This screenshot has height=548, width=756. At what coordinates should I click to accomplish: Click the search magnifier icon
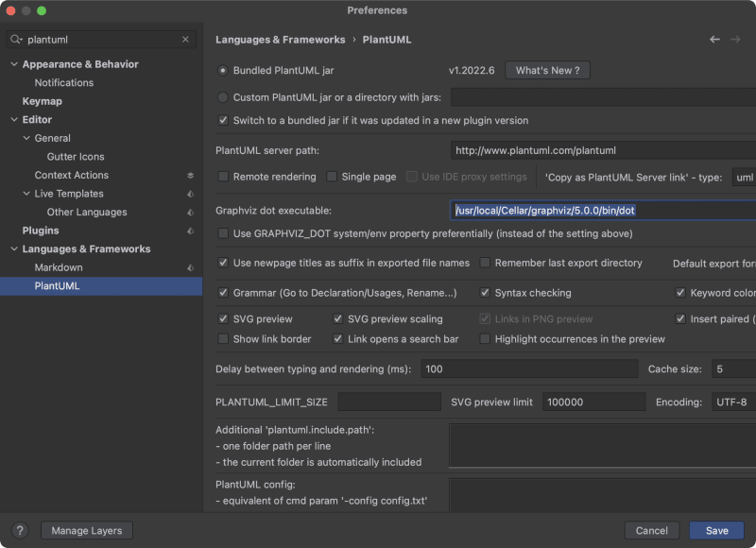click(15, 39)
